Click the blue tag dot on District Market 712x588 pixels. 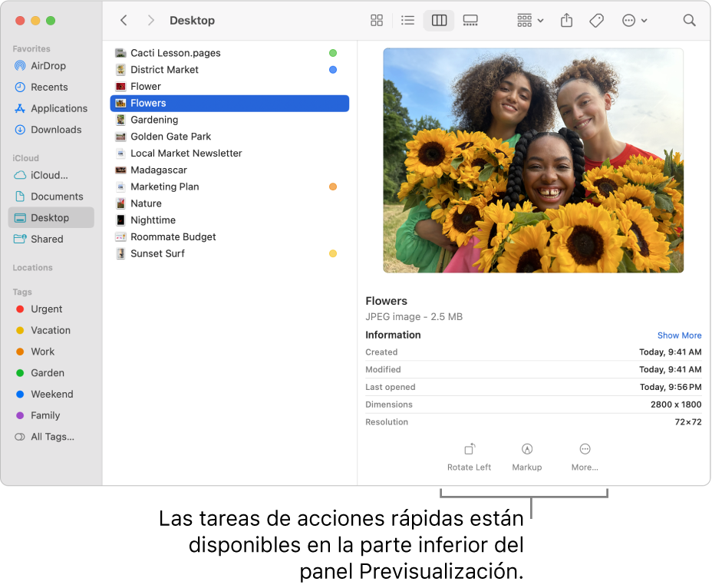[x=333, y=70]
